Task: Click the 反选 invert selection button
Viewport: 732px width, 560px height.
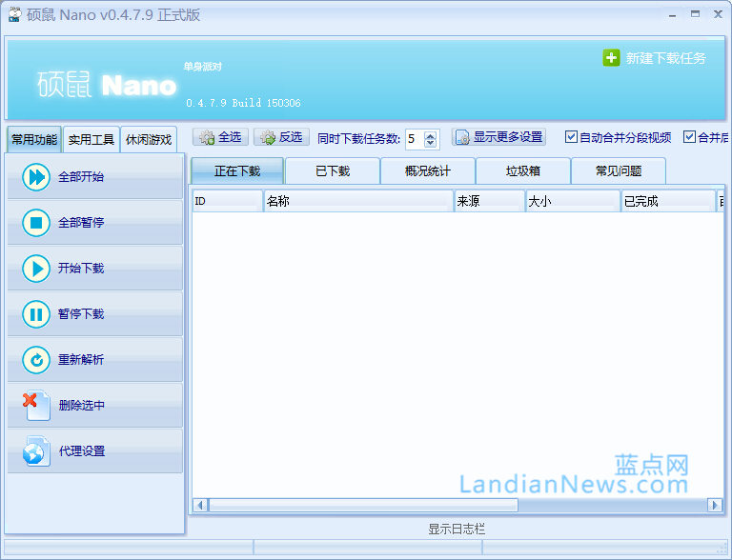Action: [x=281, y=137]
